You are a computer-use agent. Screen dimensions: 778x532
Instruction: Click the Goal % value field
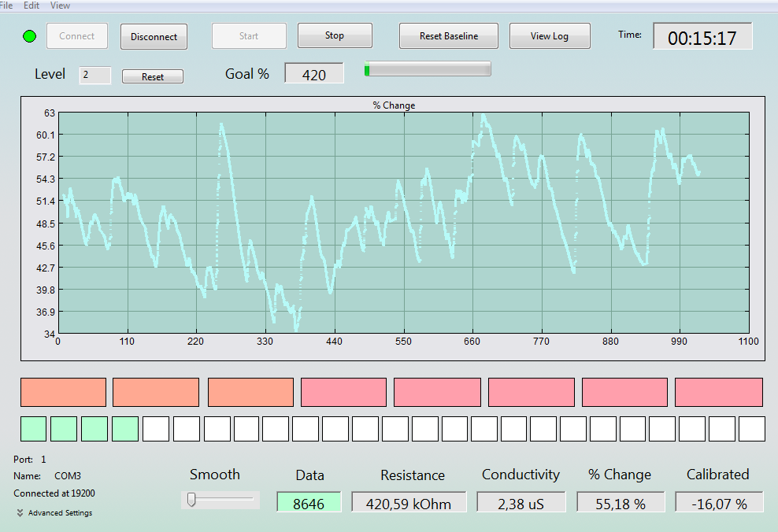(314, 74)
